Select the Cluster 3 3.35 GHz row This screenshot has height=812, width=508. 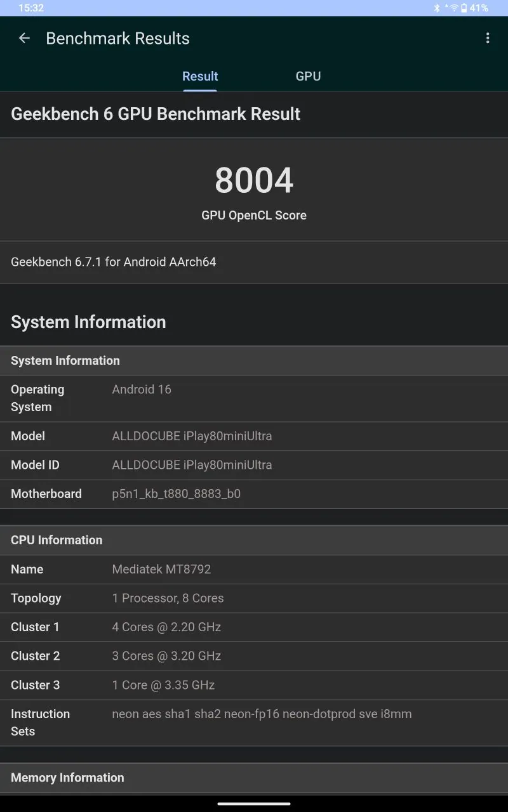coord(254,685)
